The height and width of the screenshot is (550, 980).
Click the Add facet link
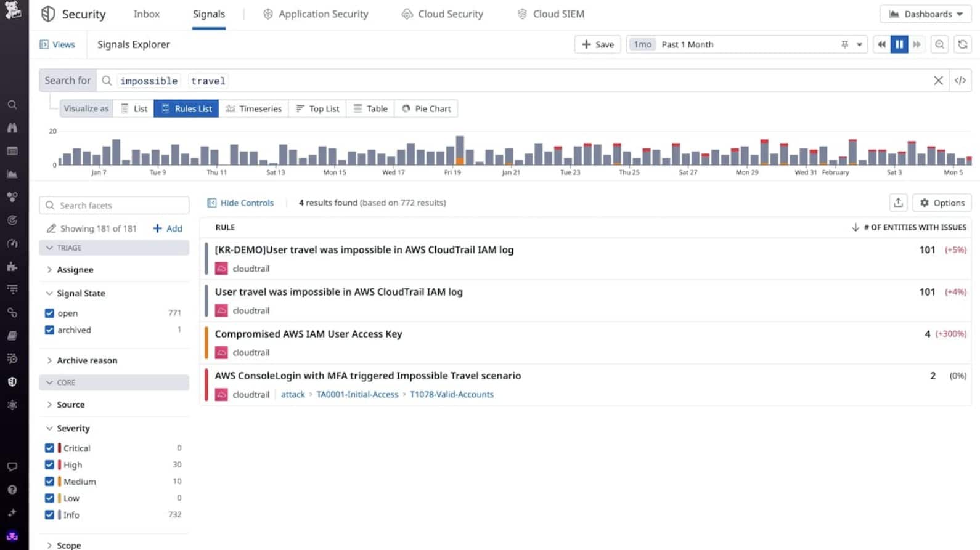pyautogui.click(x=168, y=228)
